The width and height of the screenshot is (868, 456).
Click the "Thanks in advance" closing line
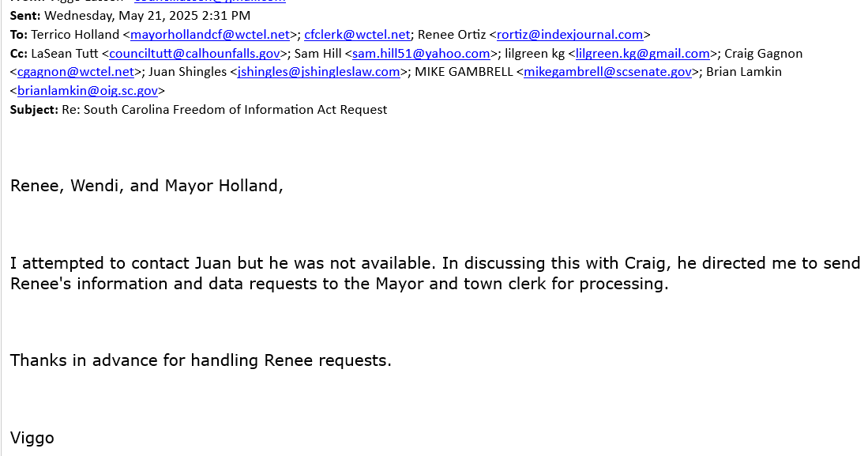(x=201, y=361)
